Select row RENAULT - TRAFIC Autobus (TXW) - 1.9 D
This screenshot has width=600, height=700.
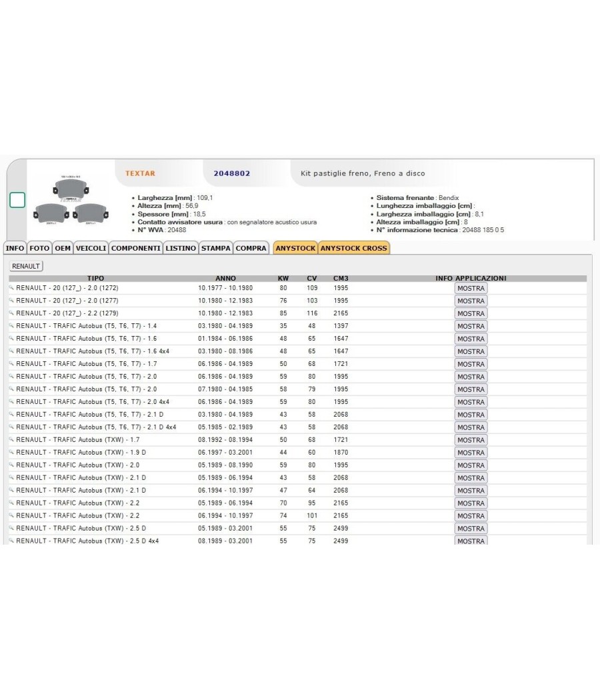[297, 452]
